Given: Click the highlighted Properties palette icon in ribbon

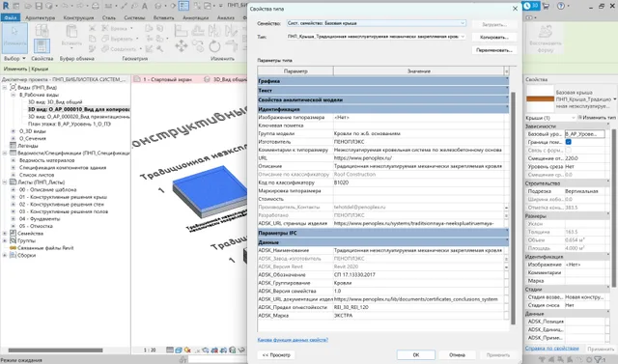Looking at the screenshot, I should pyautogui.click(x=42, y=45).
